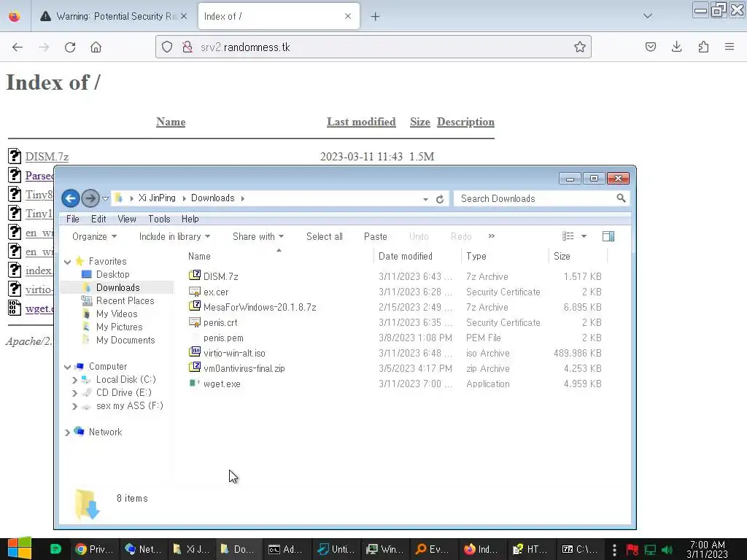The width and height of the screenshot is (747, 560).
Task: Open Recent Places in sidebar
Action: (125, 300)
